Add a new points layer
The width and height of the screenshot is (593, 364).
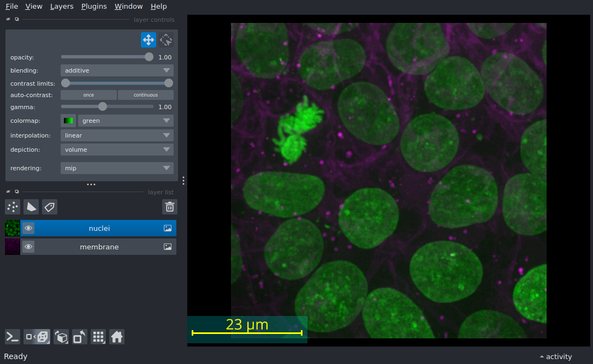tap(13, 207)
